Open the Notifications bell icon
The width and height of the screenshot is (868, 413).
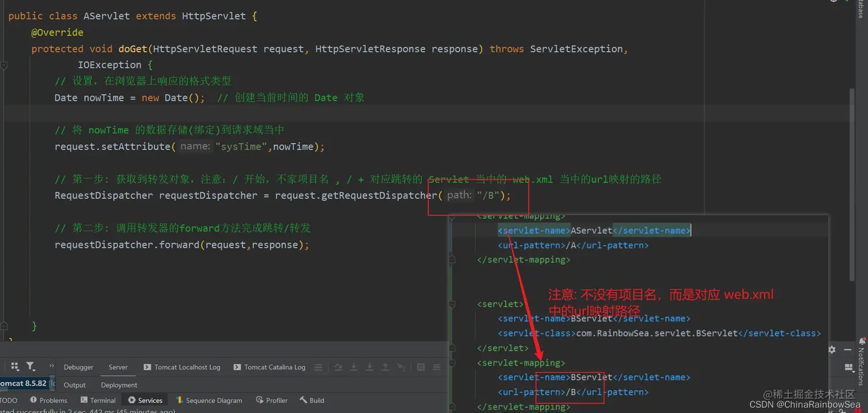coord(862,341)
